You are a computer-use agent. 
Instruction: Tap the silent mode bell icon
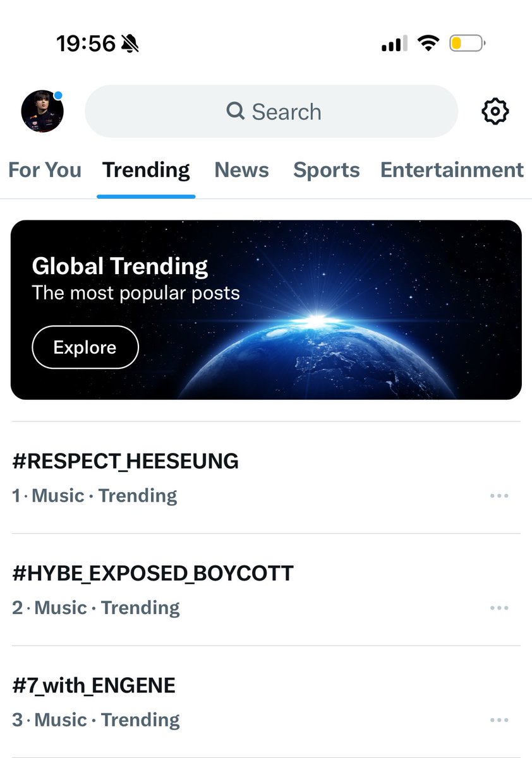(130, 44)
